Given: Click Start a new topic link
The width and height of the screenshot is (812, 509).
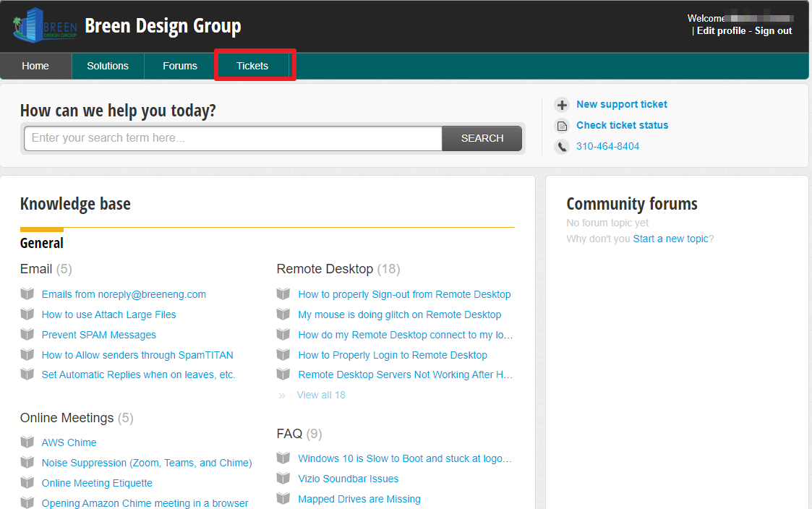Looking at the screenshot, I should (x=670, y=239).
